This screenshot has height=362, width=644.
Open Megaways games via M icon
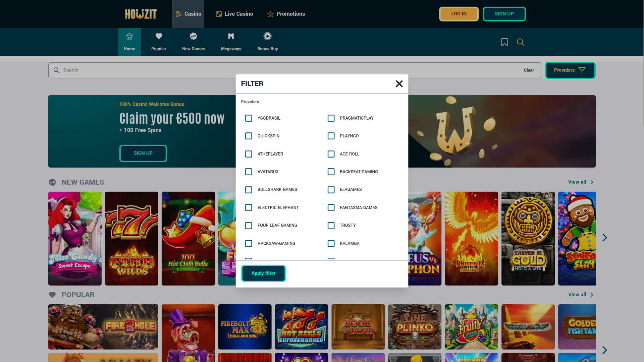[231, 36]
